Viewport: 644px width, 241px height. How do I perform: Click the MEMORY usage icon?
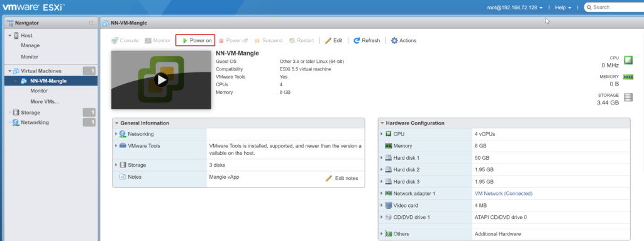pos(628,77)
